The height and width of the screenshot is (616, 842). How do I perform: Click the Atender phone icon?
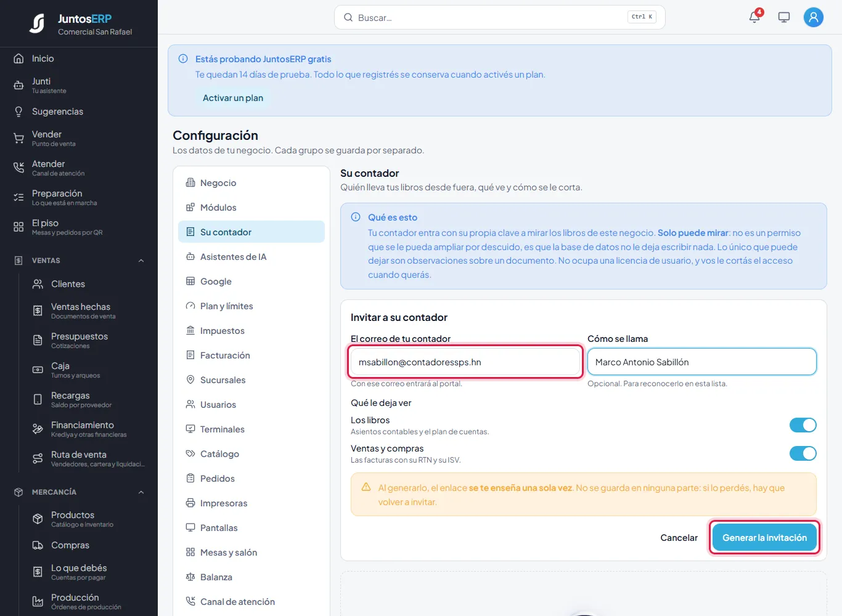[x=18, y=168]
